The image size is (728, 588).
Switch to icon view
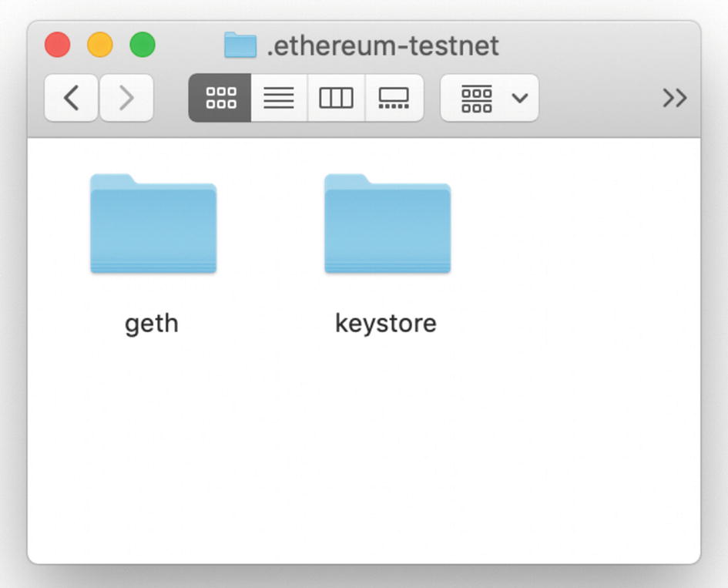220,98
